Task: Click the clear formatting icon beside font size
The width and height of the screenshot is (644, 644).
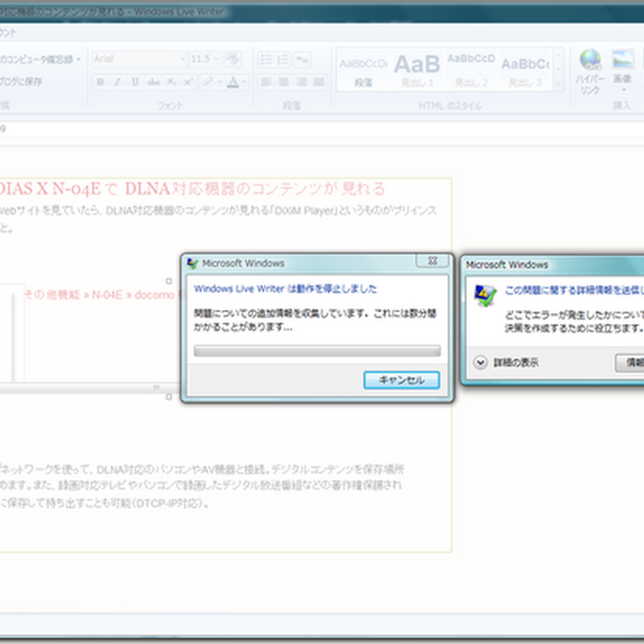Action: click(x=233, y=59)
